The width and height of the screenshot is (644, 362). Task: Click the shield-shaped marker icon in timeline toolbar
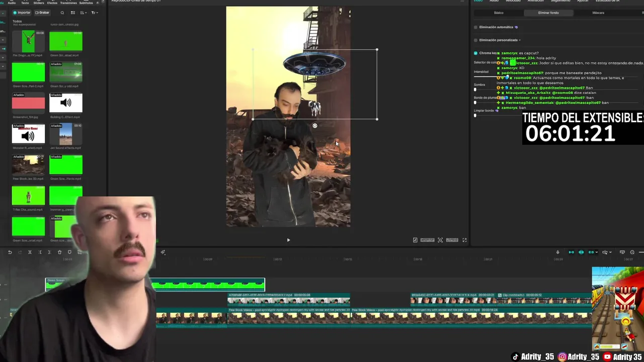point(69,252)
